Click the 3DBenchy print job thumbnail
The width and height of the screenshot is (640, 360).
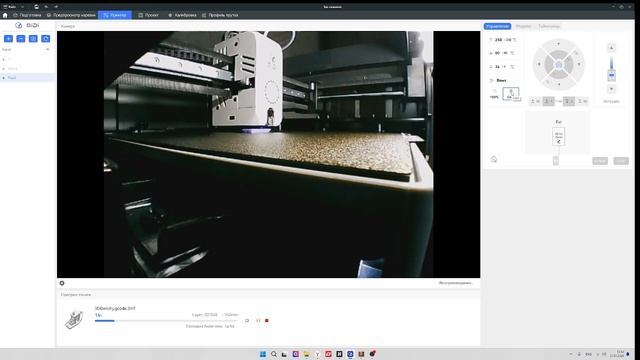pos(74,319)
